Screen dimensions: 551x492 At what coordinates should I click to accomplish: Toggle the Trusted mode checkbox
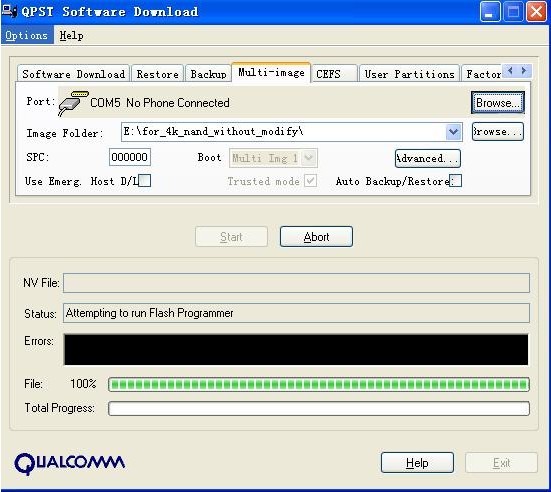(310, 181)
